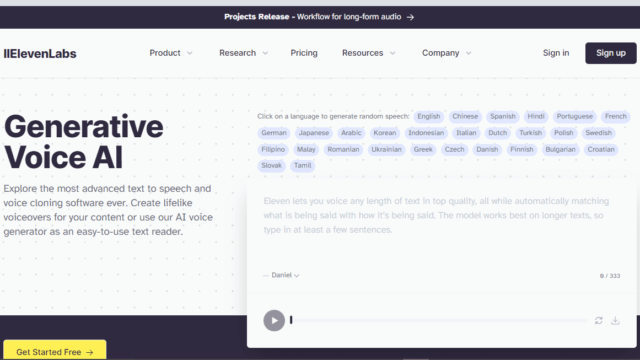Select the French language chip
The width and height of the screenshot is (640, 360).
[616, 117]
